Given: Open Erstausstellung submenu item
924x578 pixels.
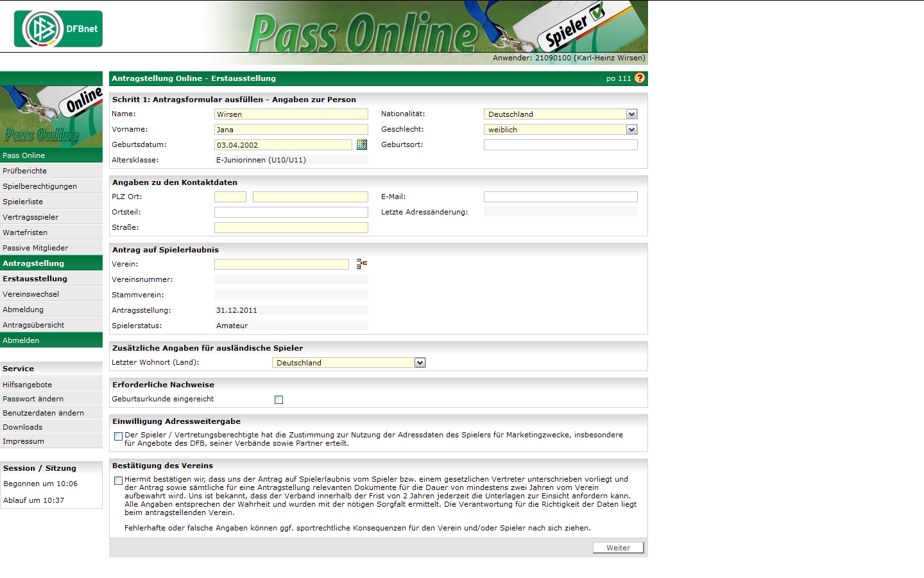Looking at the screenshot, I should point(51,279).
